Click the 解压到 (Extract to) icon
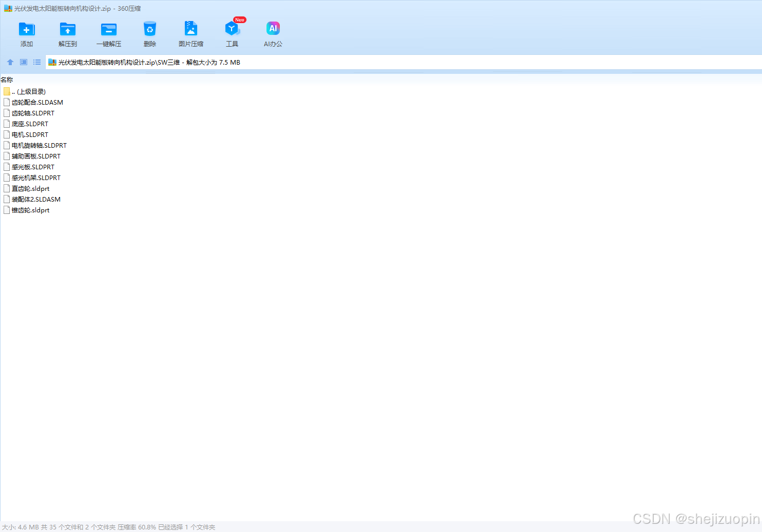Viewport: 762px width, 532px height. click(68, 29)
